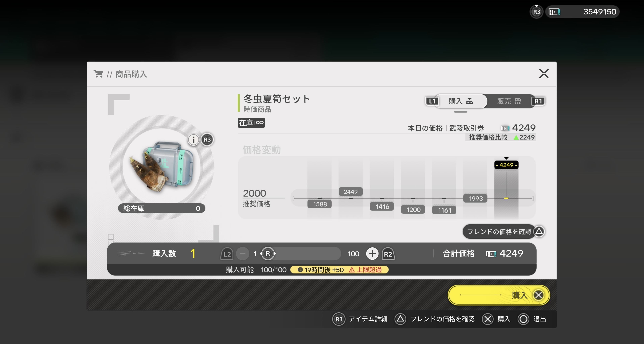This screenshot has width=644, height=344.
Task: Click the R1 shoulder button icon
Action: pyautogui.click(x=538, y=101)
